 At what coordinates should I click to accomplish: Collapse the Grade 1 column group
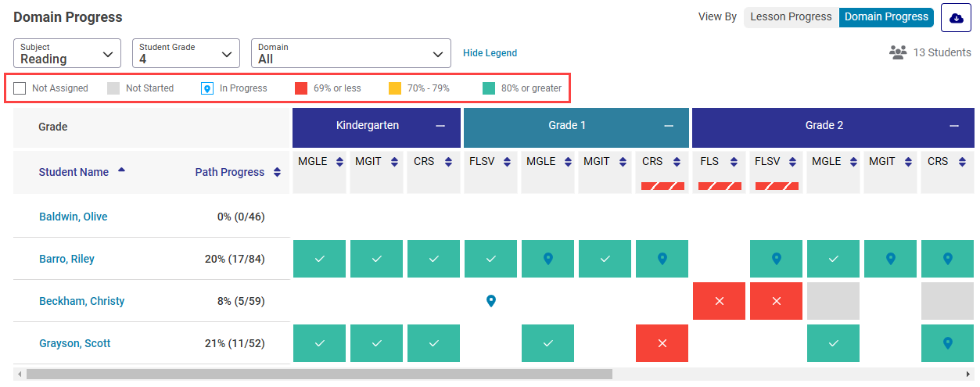point(668,126)
